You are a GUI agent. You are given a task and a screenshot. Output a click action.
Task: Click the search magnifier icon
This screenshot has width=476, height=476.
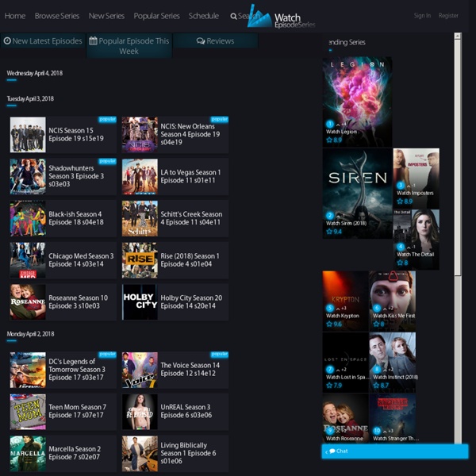[x=234, y=16]
